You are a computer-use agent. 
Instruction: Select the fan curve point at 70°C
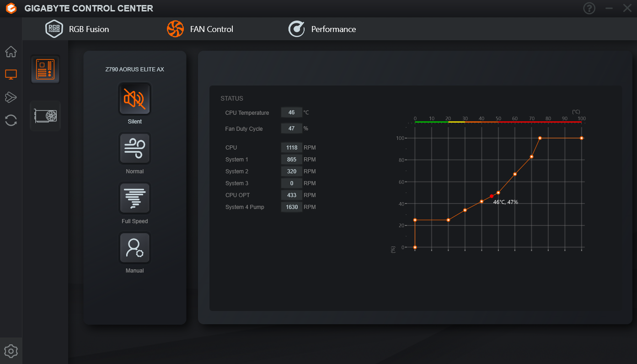[532, 157]
